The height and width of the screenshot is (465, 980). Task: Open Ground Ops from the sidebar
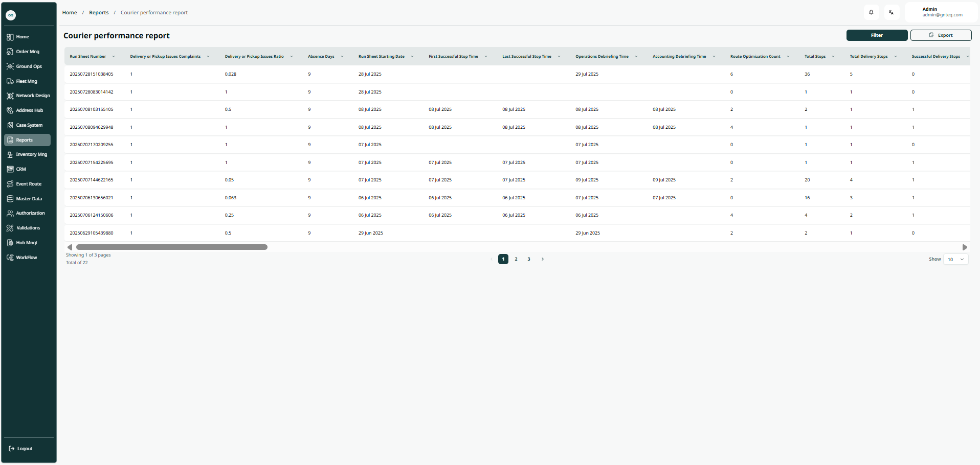[10, 66]
